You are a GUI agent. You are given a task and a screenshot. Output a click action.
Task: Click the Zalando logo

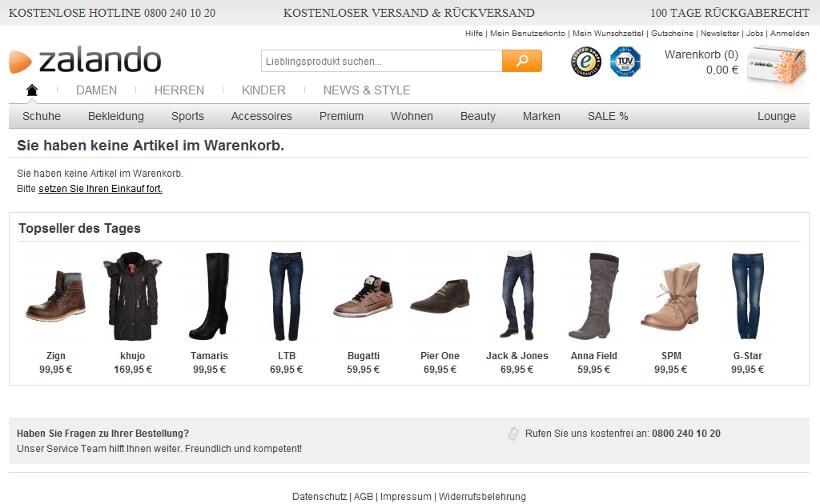pos(85,61)
